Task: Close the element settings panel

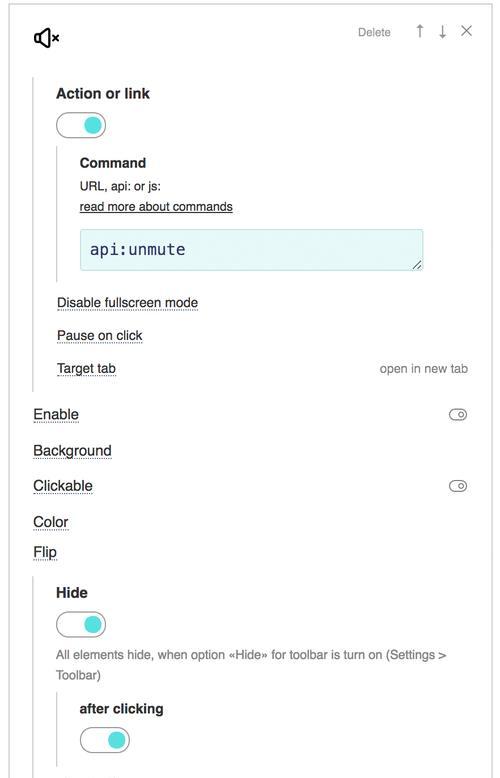Action: pyautogui.click(x=466, y=31)
